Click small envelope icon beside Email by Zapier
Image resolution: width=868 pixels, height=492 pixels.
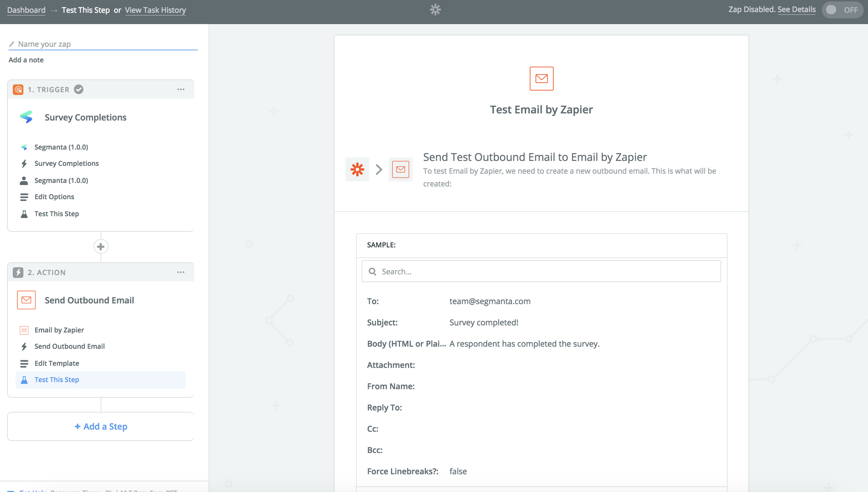pyautogui.click(x=24, y=330)
